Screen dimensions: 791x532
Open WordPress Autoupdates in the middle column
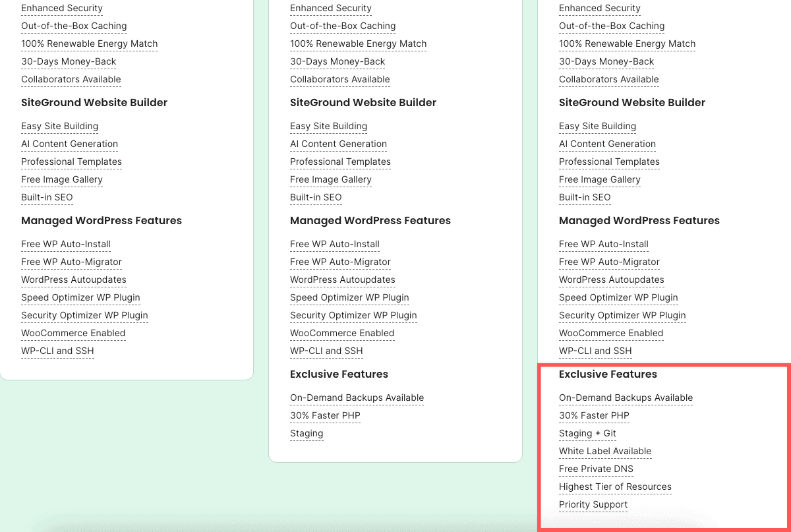pyautogui.click(x=343, y=280)
